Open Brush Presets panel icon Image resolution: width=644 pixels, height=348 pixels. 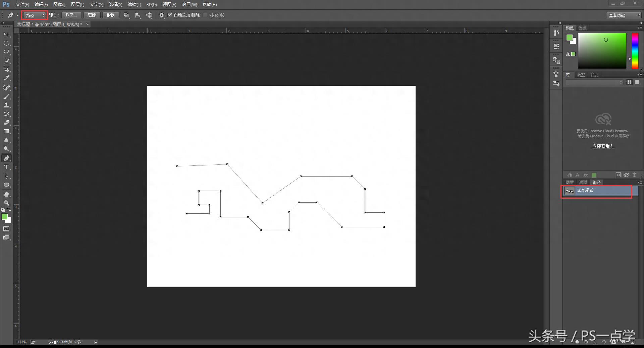click(556, 83)
